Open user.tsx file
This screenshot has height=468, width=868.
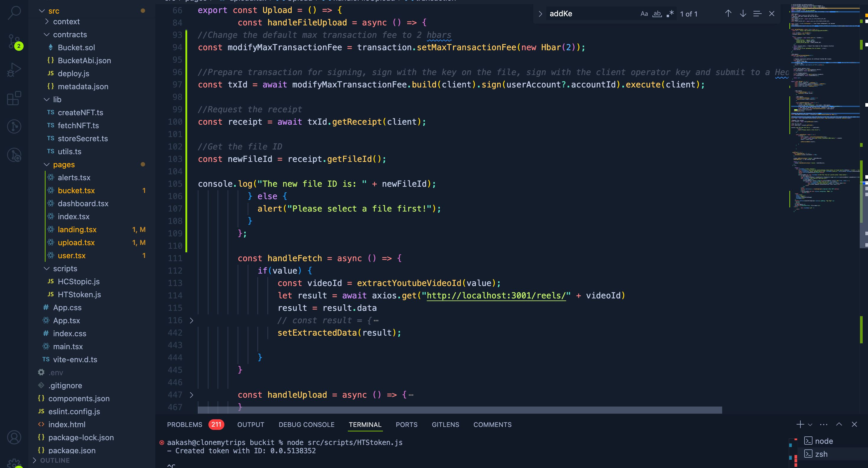click(x=71, y=256)
